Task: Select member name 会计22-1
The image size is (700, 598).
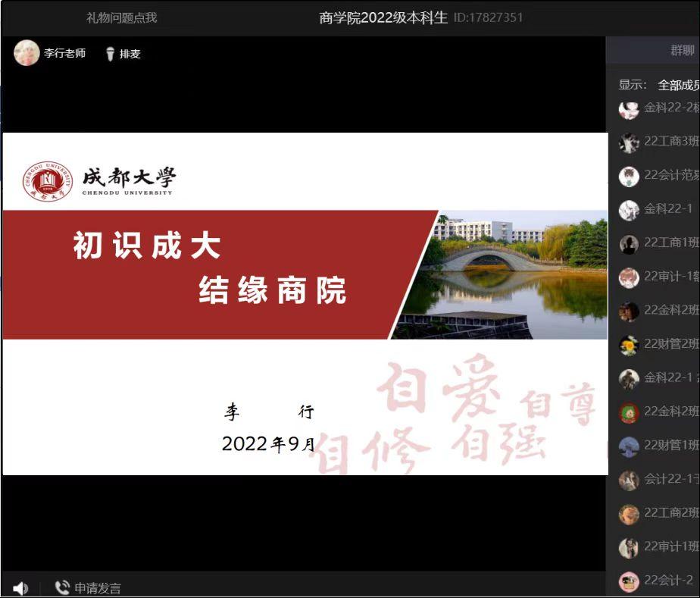Action: (672, 479)
